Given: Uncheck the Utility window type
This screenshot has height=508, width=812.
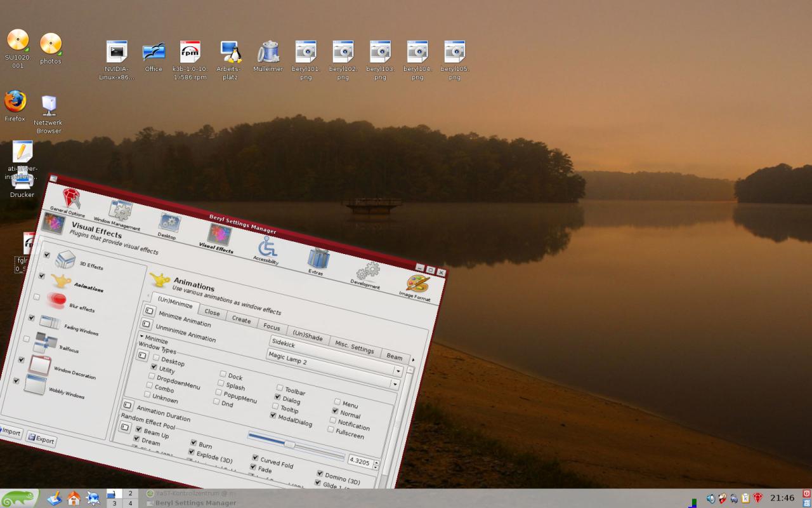Looking at the screenshot, I should (x=154, y=366).
